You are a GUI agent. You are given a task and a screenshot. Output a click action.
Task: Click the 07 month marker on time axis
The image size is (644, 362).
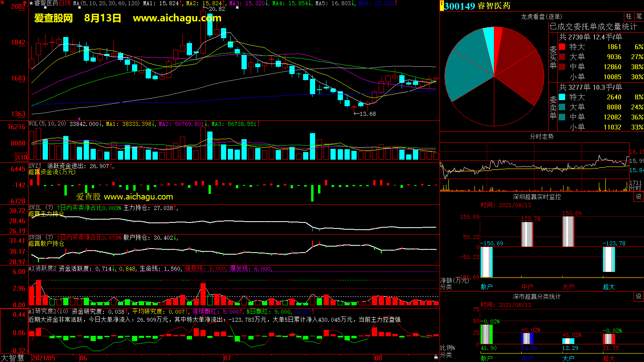[x=227, y=358]
